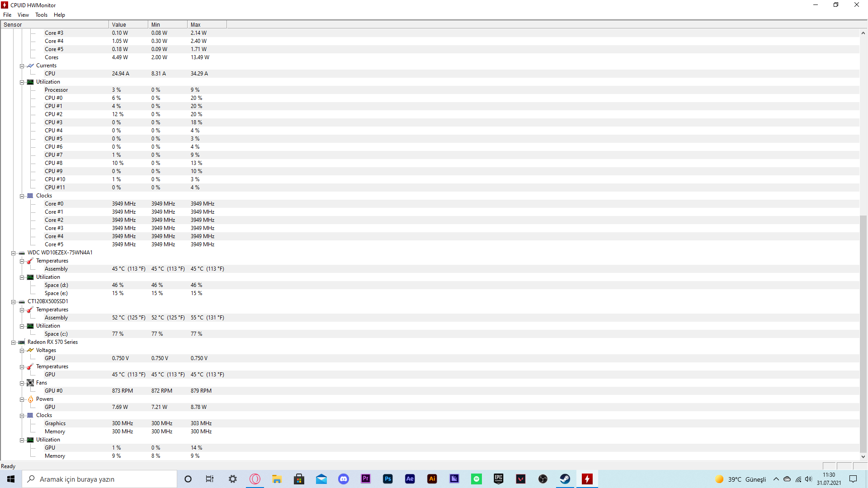868x488 pixels.
Task: Click the CPU Clocks category icon
Action: [30, 196]
